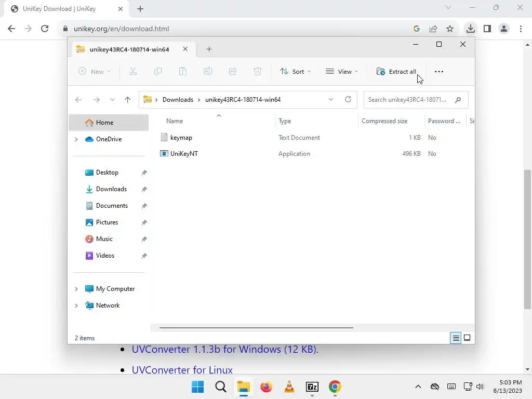532x399 pixels.
Task: Select the keymap text file
Action: [181, 137]
